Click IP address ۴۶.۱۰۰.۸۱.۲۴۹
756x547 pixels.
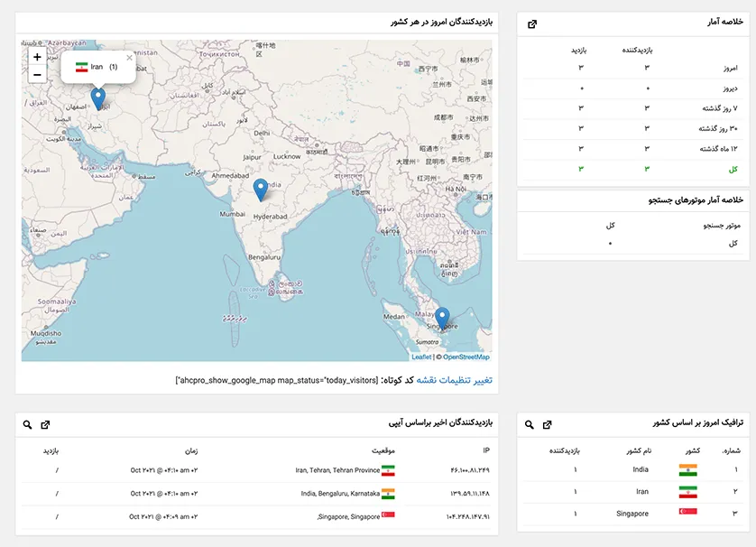(x=470, y=470)
